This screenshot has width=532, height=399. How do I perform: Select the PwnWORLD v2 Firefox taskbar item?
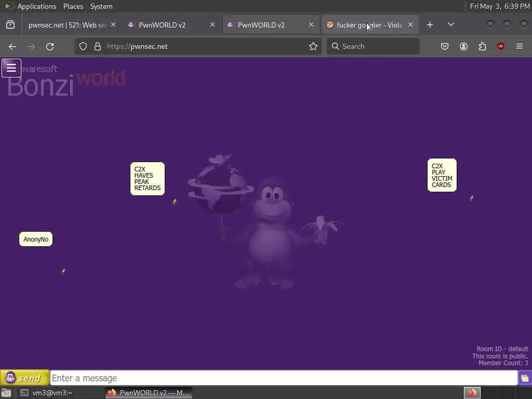click(149, 393)
